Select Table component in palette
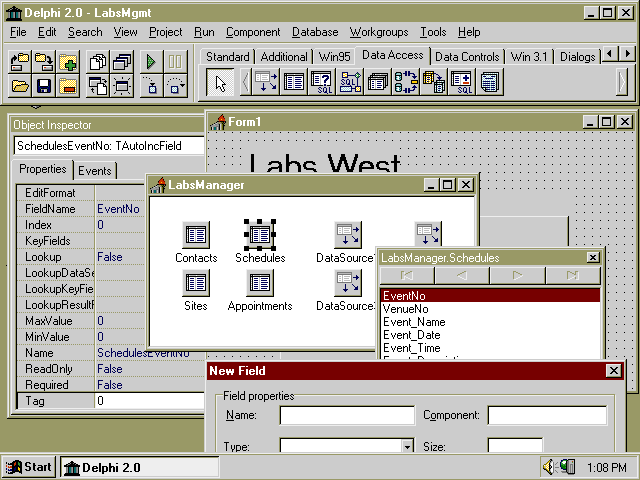 (293, 82)
